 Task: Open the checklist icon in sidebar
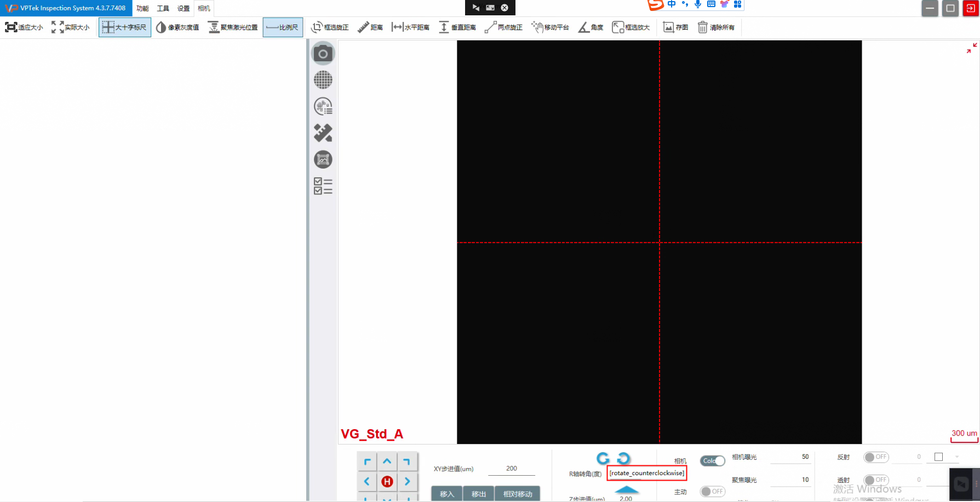[323, 186]
